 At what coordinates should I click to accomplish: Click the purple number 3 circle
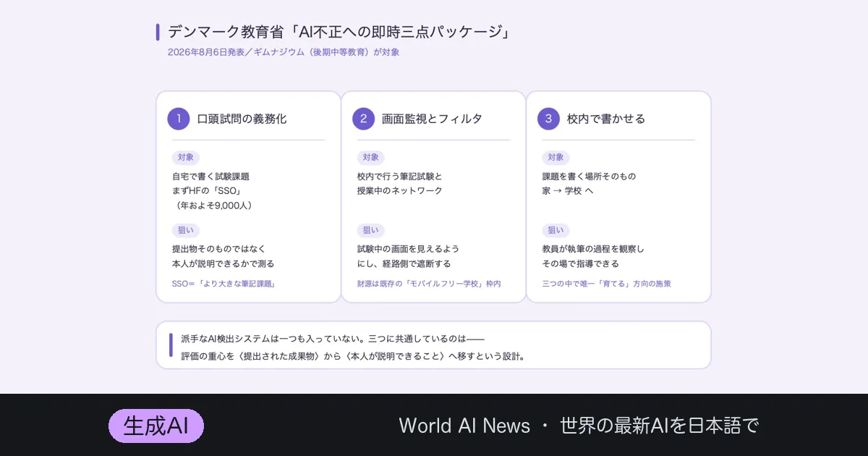coord(549,119)
